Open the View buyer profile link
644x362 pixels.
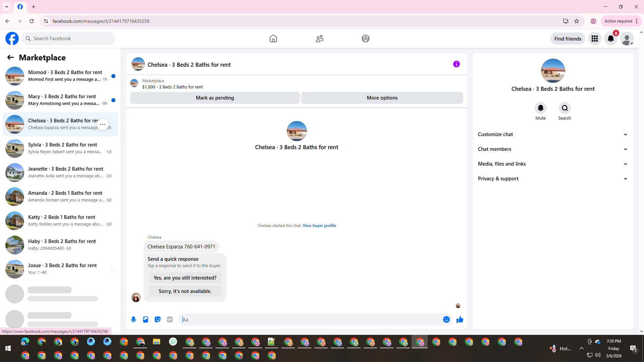(319, 226)
